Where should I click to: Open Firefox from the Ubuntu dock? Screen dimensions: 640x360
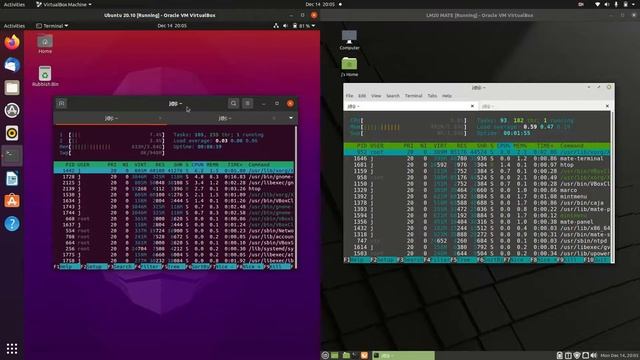[12, 42]
